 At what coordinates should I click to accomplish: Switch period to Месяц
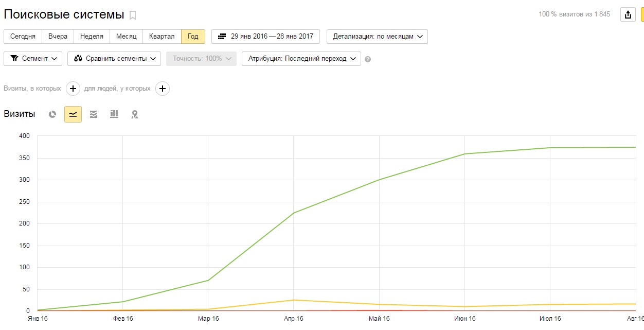pyautogui.click(x=126, y=37)
